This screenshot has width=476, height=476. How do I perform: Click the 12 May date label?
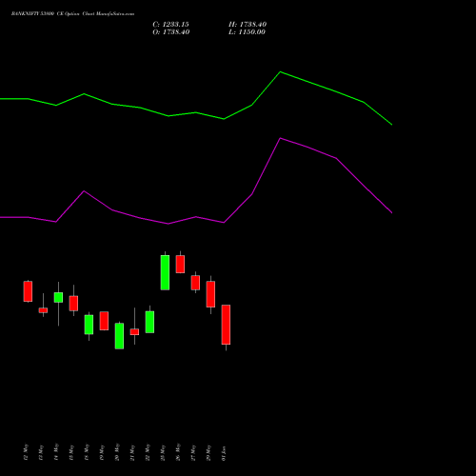(x=26, y=452)
